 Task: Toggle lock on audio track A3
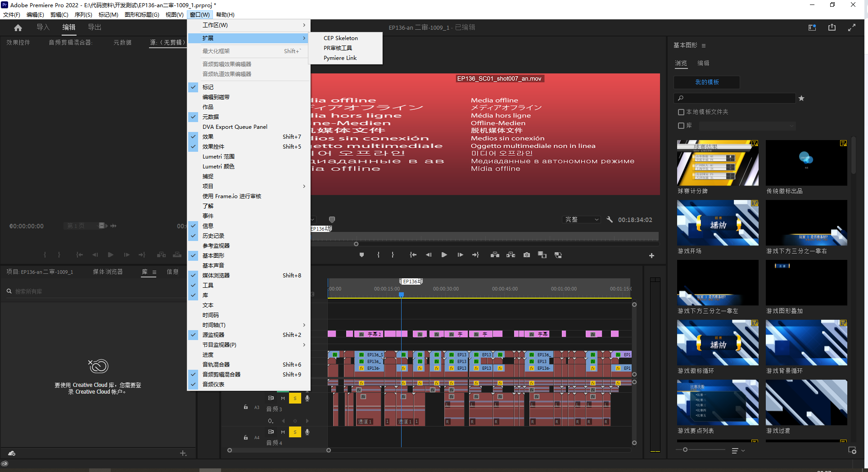point(246,407)
